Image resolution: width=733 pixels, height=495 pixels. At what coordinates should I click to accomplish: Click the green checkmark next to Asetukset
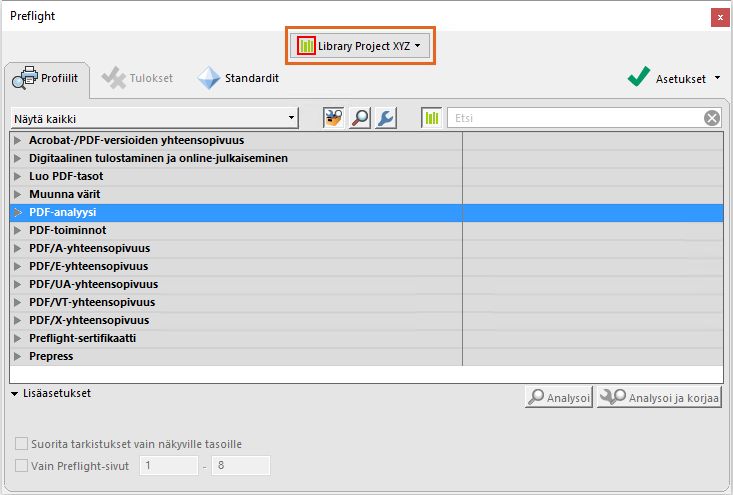pos(639,76)
